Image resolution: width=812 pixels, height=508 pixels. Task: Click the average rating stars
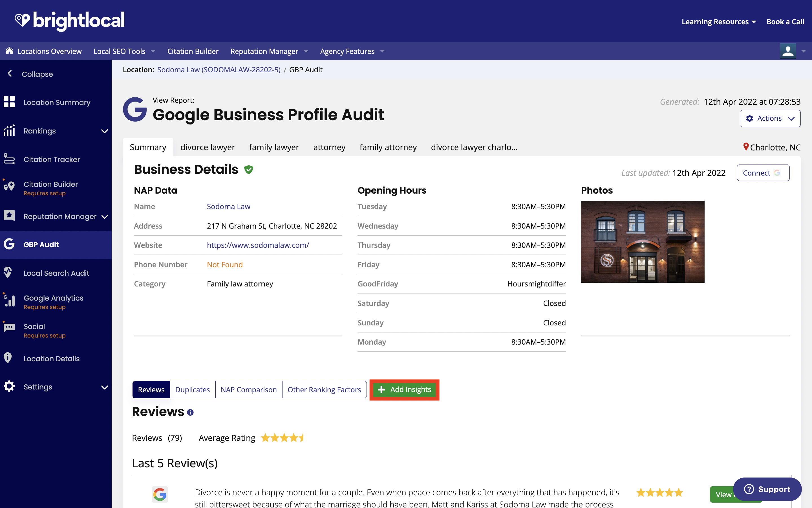pyautogui.click(x=283, y=438)
